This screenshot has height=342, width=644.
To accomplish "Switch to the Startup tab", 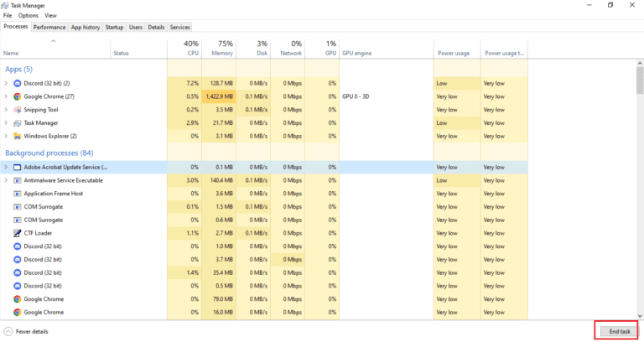I will click(114, 27).
